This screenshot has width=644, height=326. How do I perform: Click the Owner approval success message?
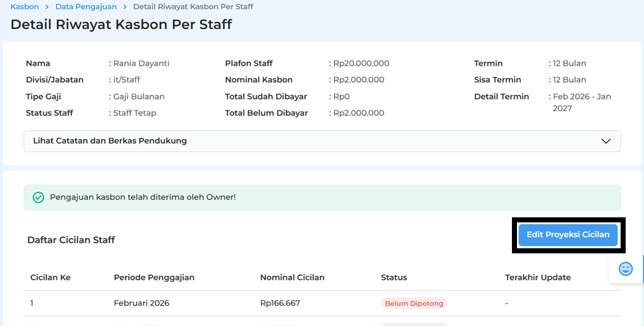coord(143,197)
